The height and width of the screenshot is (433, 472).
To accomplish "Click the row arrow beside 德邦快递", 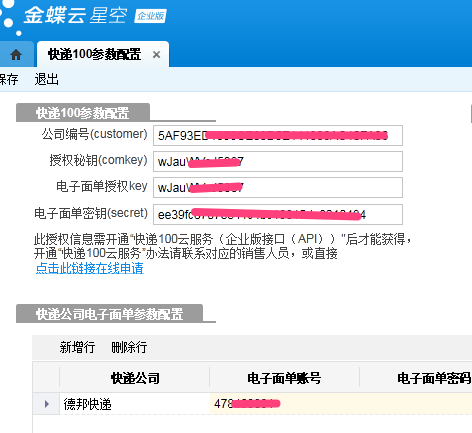I will (46, 404).
